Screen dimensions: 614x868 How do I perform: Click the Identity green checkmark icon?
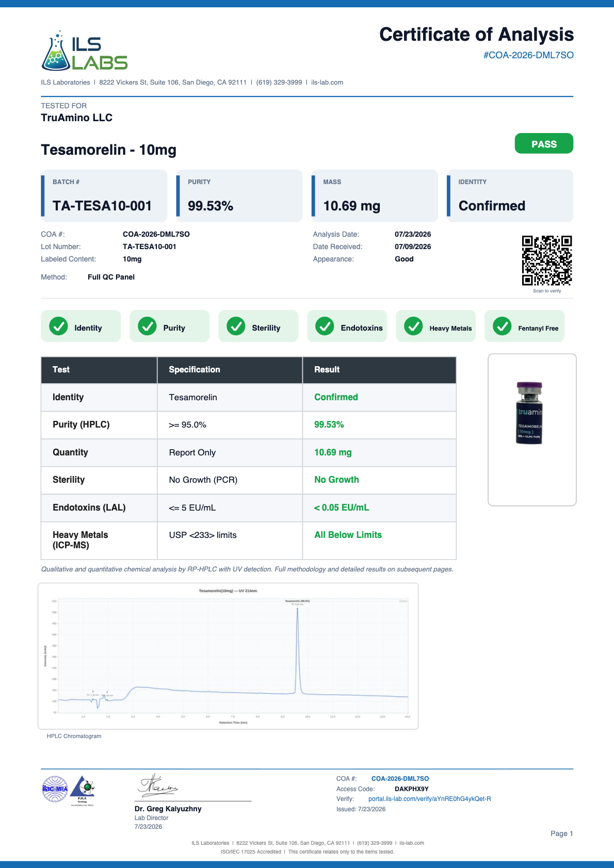(58, 326)
